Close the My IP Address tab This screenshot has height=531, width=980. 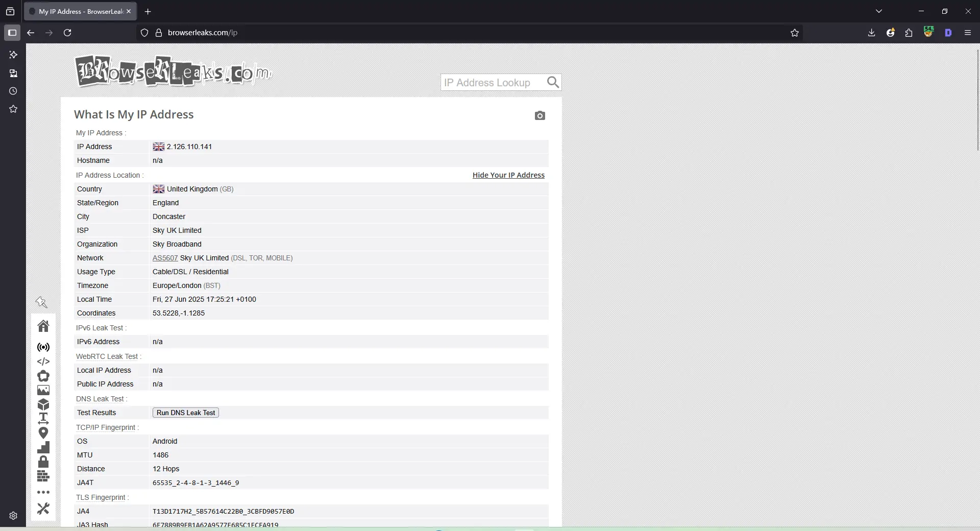(129, 11)
